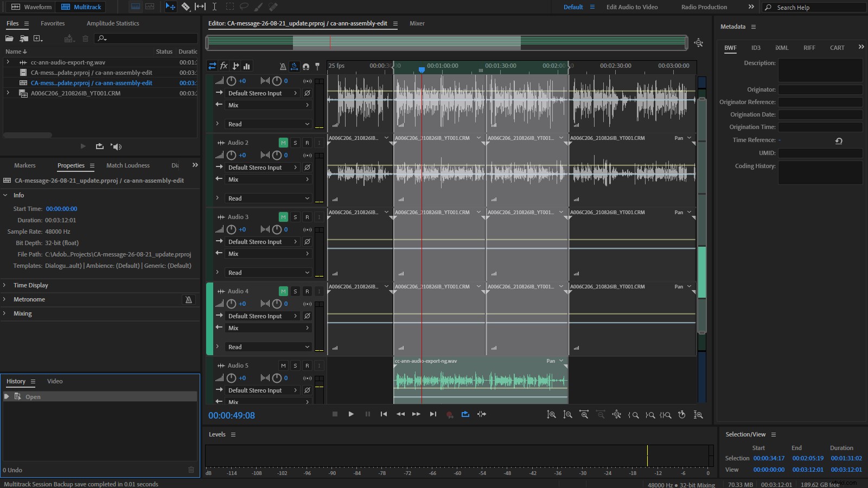This screenshot has height=488, width=868.
Task: Open the Read automation mode dropdown
Action: (x=267, y=124)
